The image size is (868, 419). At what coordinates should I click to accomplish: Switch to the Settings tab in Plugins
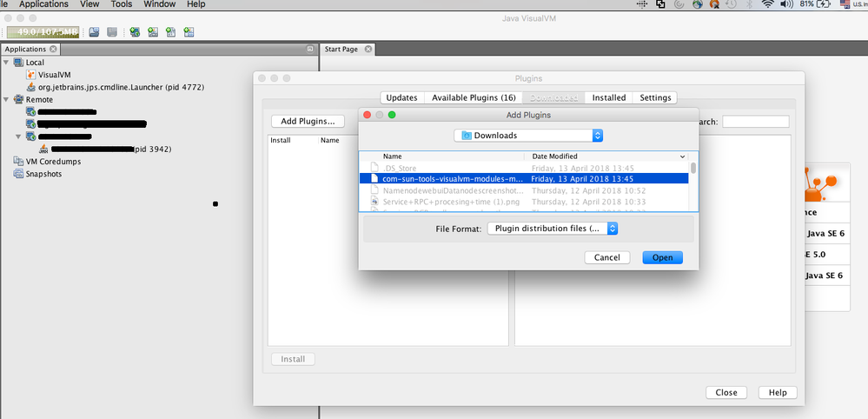click(x=655, y=98)
